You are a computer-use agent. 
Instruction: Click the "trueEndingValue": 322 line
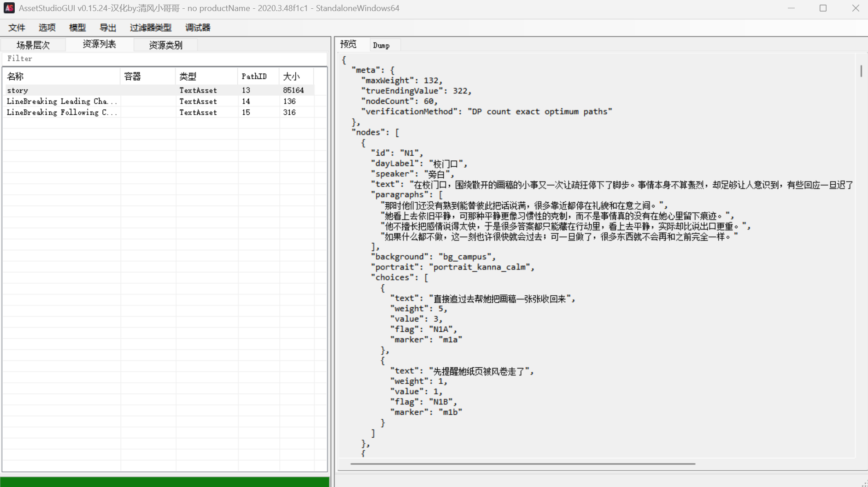[x=416, y=91]
